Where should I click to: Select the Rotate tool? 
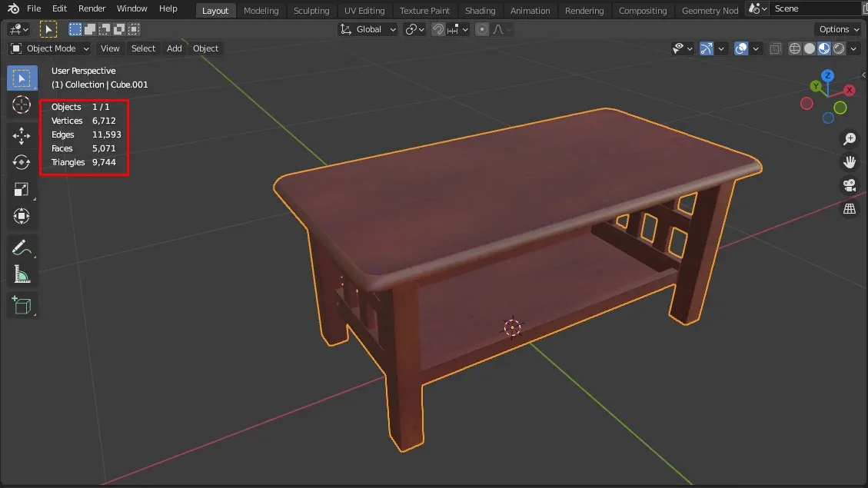[x=22, y=162]
